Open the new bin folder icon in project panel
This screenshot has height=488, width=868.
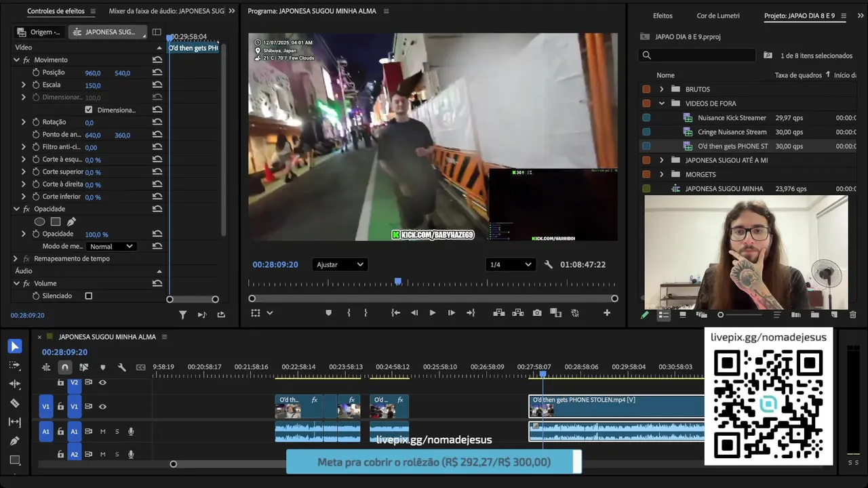(x=815, y=314)
